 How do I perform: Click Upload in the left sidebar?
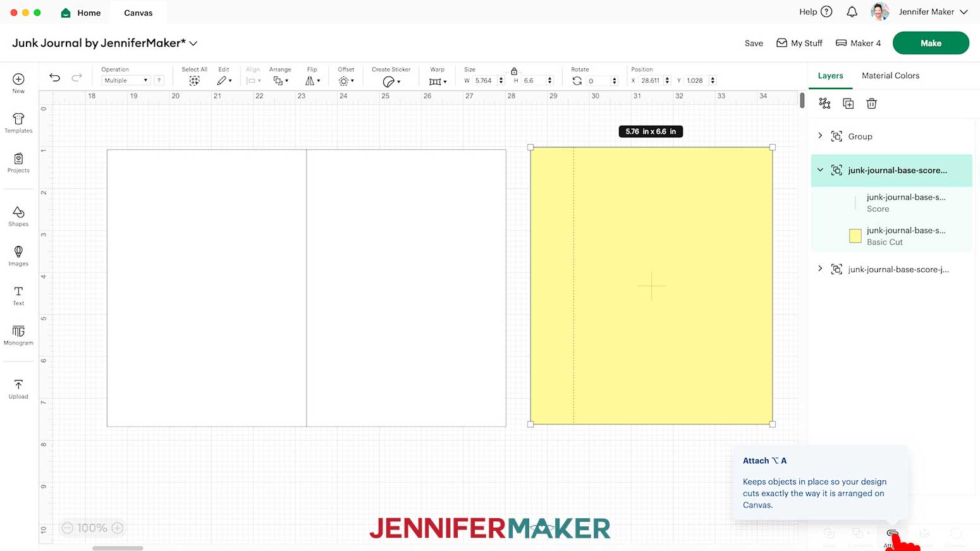[x=18, y=389]
